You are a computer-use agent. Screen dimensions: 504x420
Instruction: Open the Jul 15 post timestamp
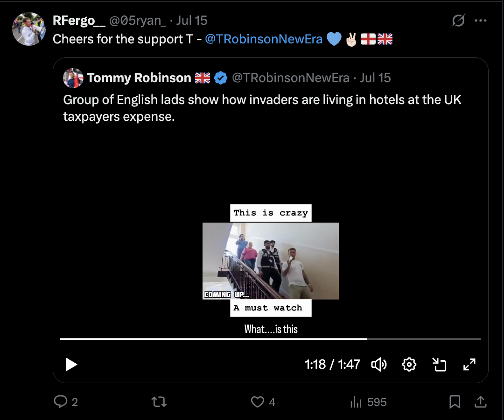point(192,21)
